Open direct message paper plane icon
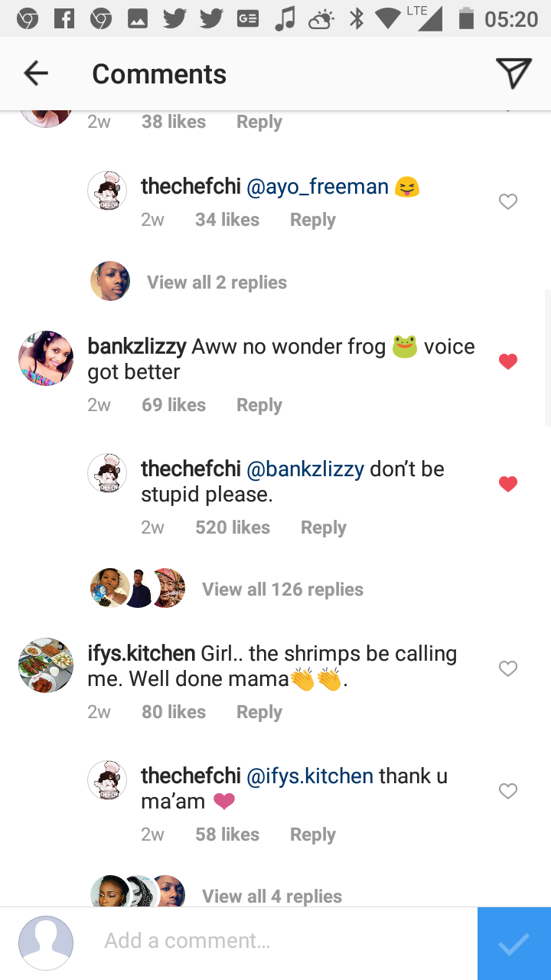The height and width of the screenshot is (980, 551). pos(514,73)
